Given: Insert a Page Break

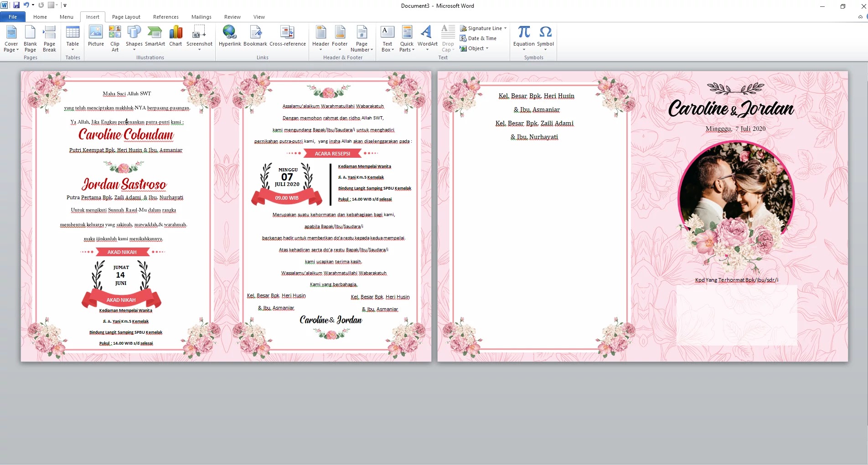Looking at the screenshot, I should pyautogui.click(x=49, y=38).
